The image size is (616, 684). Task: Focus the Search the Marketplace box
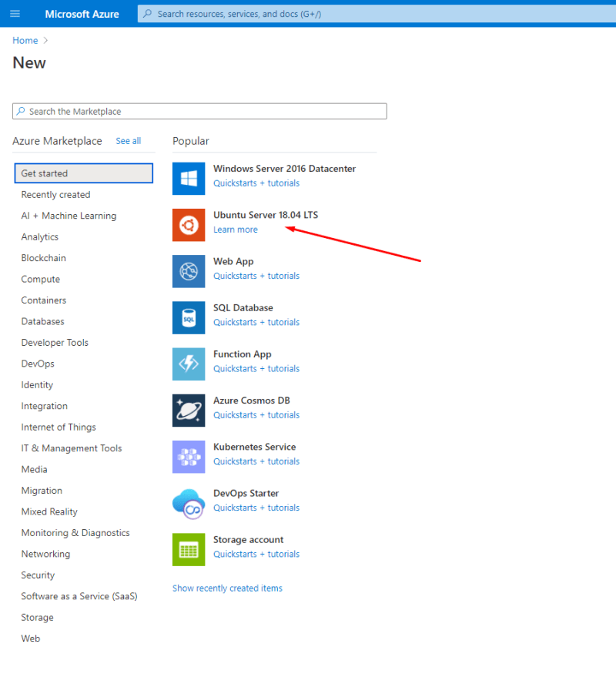(x=199, y=111)
